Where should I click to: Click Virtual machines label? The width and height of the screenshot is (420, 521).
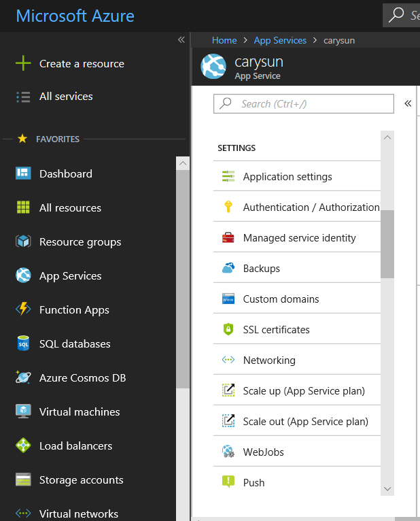(x=80, y=411)
